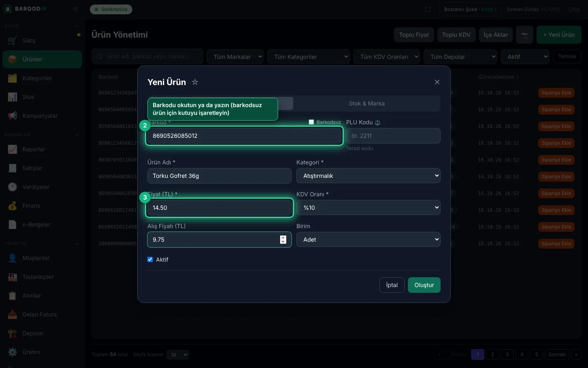This screenshot has width=588, height=368.
Task: Click the Vardiyalar clock icon
Action: point(13,187)
